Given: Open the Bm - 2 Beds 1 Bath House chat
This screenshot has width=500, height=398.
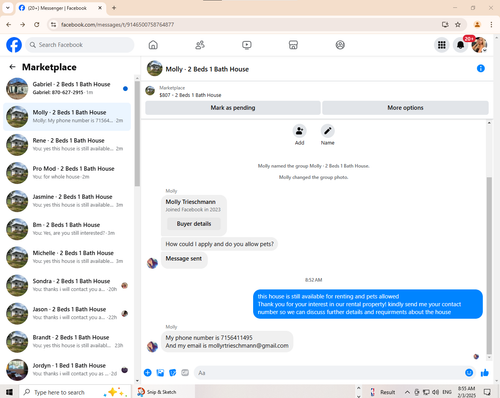Looking at the screenshot, I should tap(67, 229).
